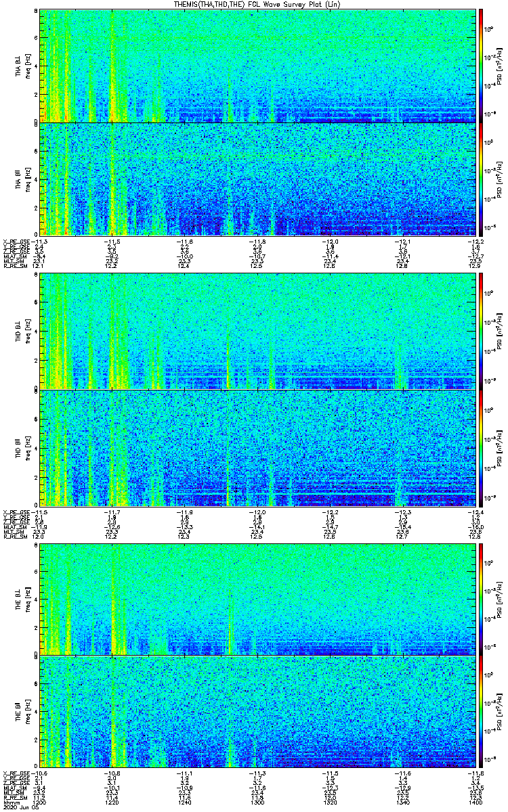The height and width of the screenshot is (812, 508).
Task: Select the THE B⊥ spectrogram panel
Action: coord(257,599)
